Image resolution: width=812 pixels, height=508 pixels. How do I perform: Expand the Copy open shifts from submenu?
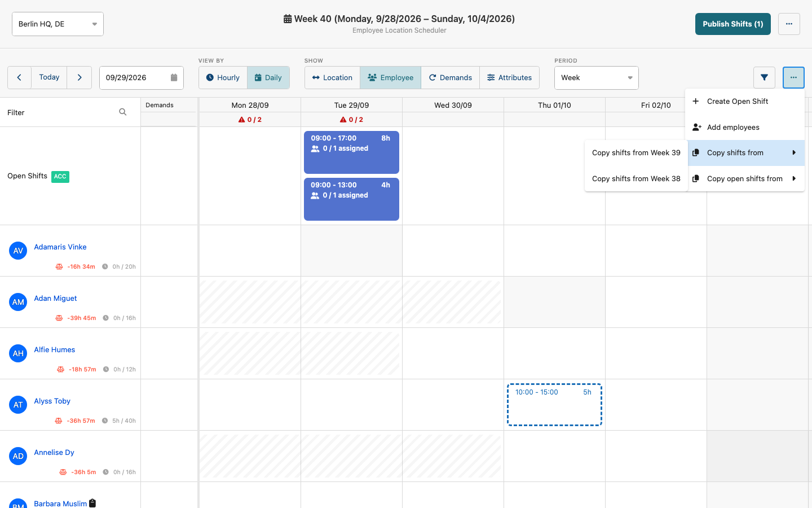pyautogui.click(x=745, y=178)
